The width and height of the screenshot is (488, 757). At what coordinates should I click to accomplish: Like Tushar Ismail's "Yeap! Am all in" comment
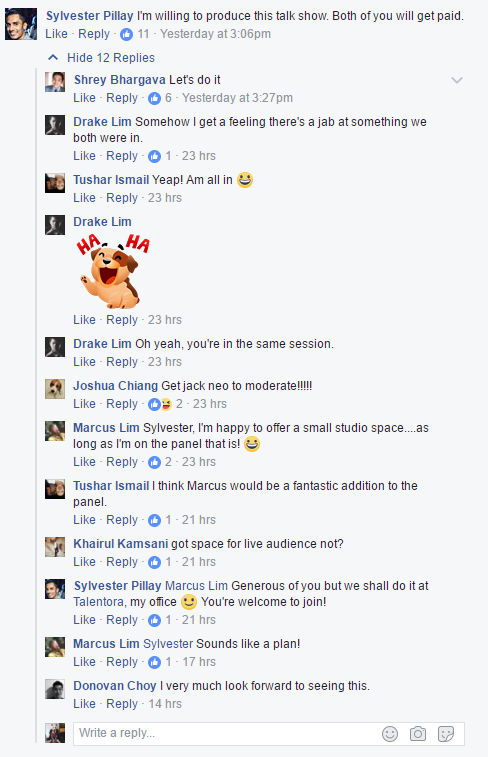84,198
